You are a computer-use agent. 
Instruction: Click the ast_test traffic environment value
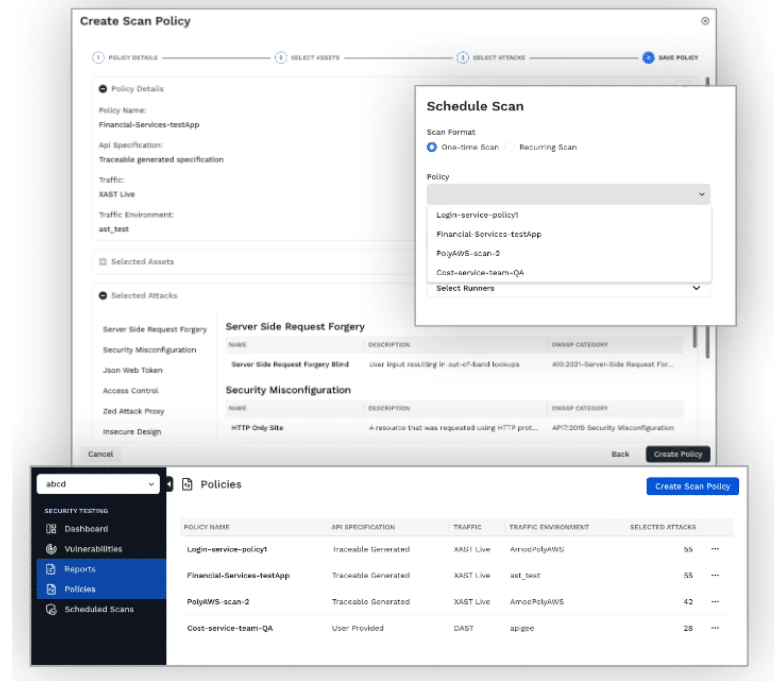tap(114, 229)
